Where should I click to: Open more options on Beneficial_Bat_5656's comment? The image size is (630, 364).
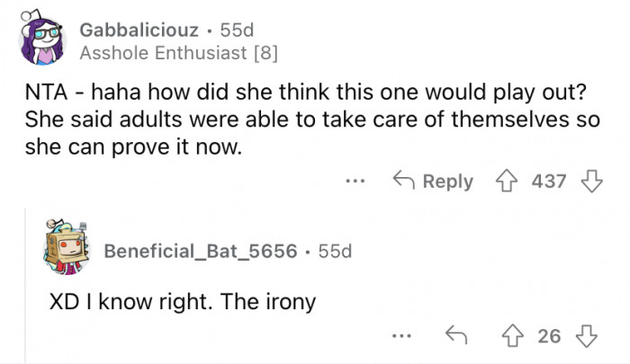pyautogui.click(x=401, y=336)
